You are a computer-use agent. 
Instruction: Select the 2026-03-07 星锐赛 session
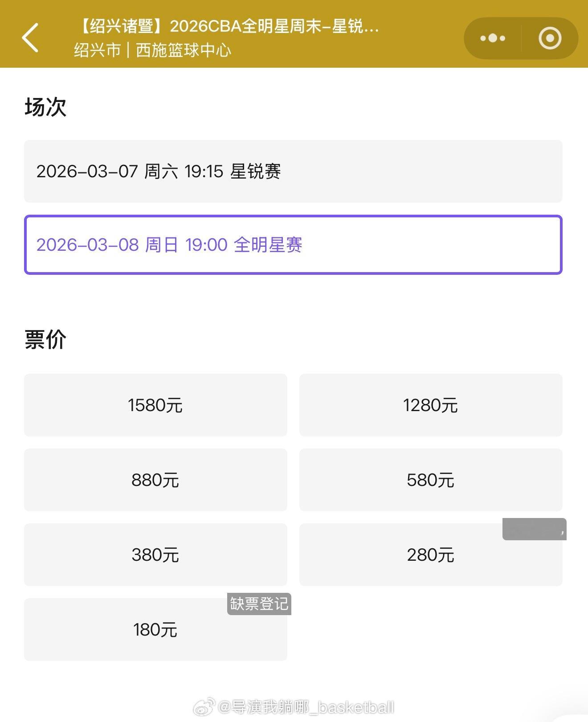click(x=293, y=171)
